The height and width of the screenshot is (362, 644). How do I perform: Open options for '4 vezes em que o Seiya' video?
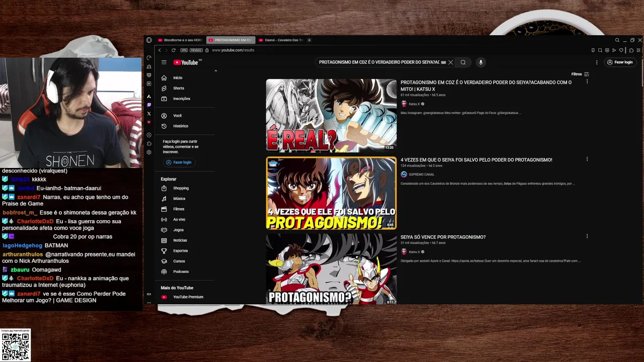tap(587, 159)
